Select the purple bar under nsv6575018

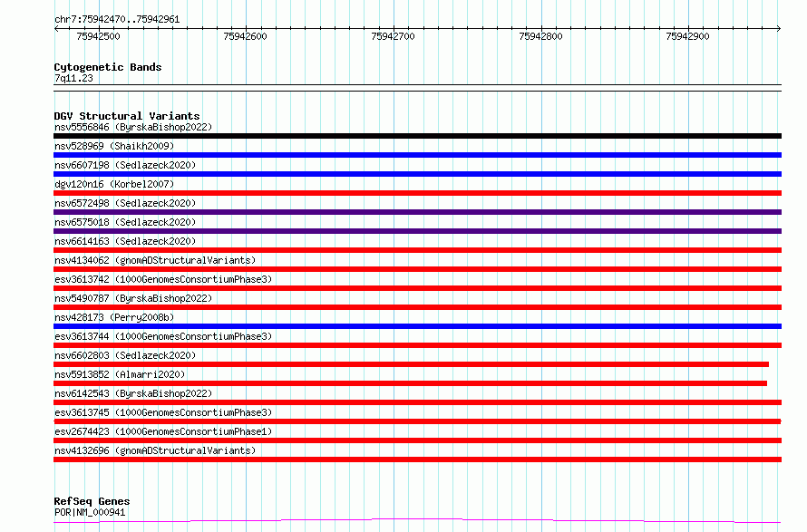click(417, 231)
